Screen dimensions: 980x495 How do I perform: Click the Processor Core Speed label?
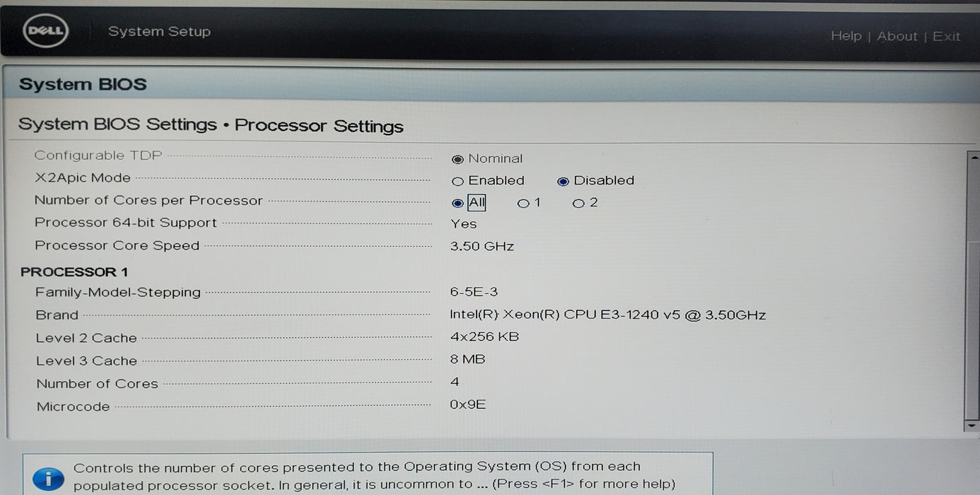click(x=117, y=246)
